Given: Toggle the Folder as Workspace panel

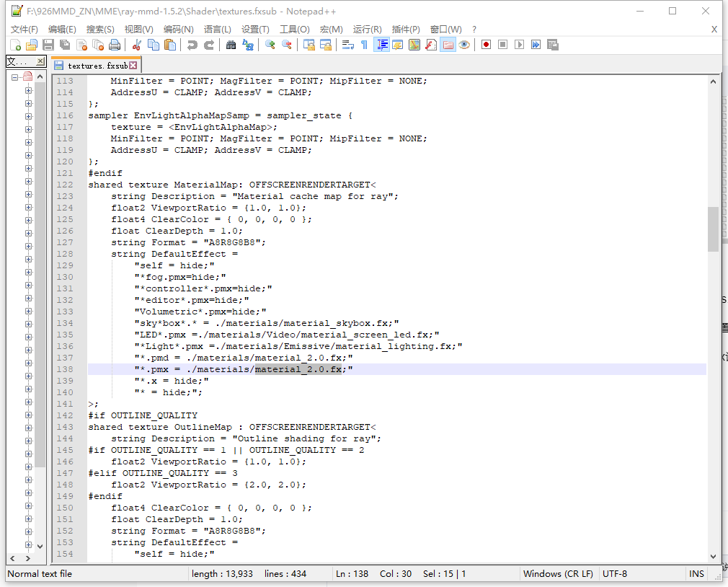Looking at the screenshot, I should pyautogui.click(x=448, y=45).
